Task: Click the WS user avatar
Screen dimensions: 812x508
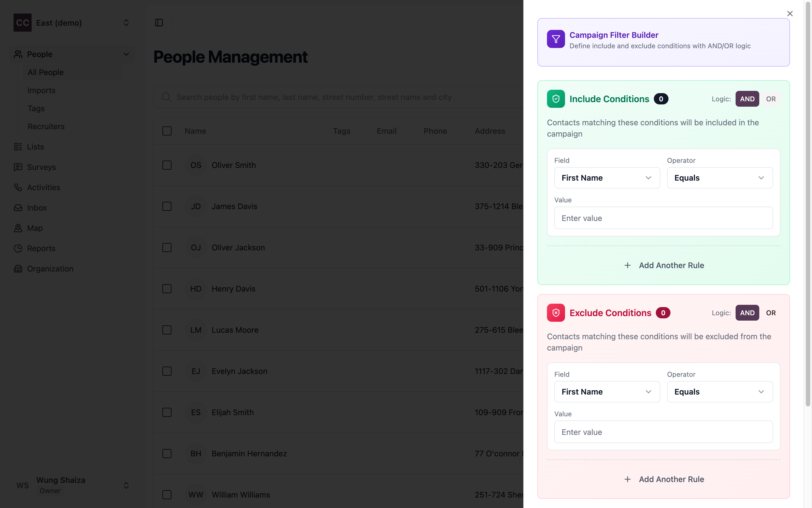Action: [x=23, y=485]
